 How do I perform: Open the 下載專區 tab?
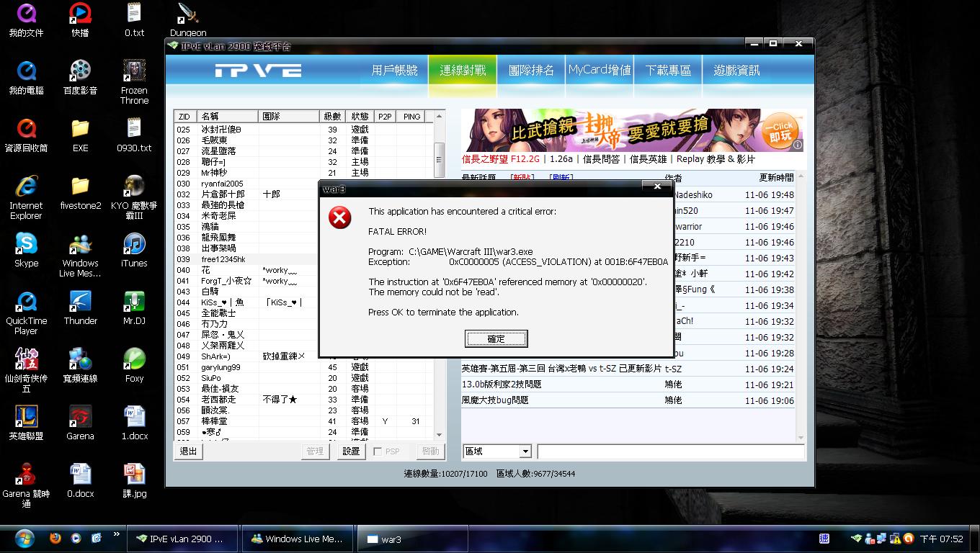click(x=668, y=71)
